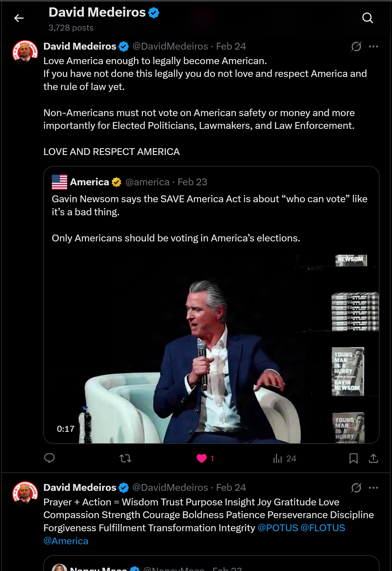This screenshot has height=571, width=392.
Task: Open more menu on Prayer post
Action: 373,488
